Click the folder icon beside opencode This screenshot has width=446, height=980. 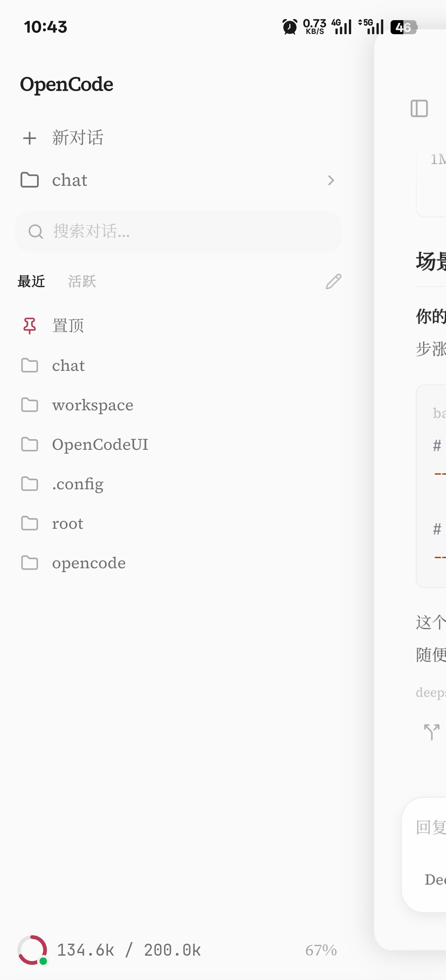[x=29, y=563]
